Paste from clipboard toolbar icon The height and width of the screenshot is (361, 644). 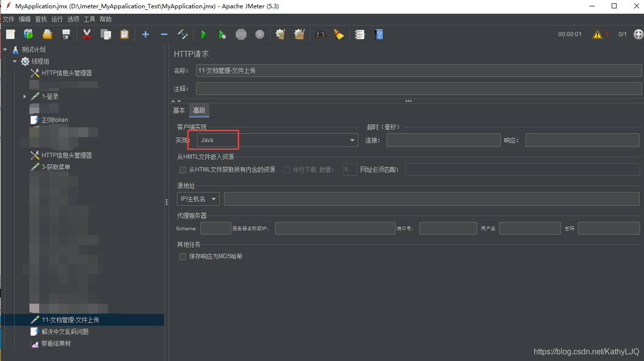coord(124,34)
